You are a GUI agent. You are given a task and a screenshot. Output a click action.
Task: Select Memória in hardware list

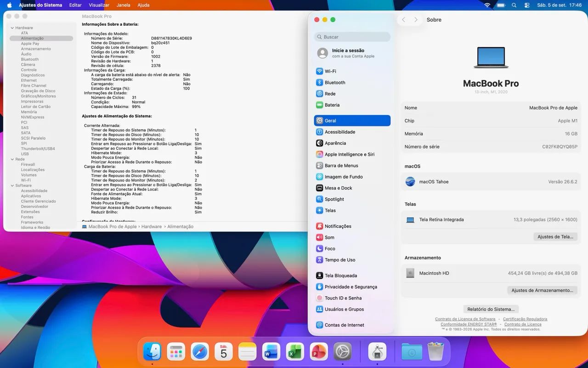pos(29,112)
